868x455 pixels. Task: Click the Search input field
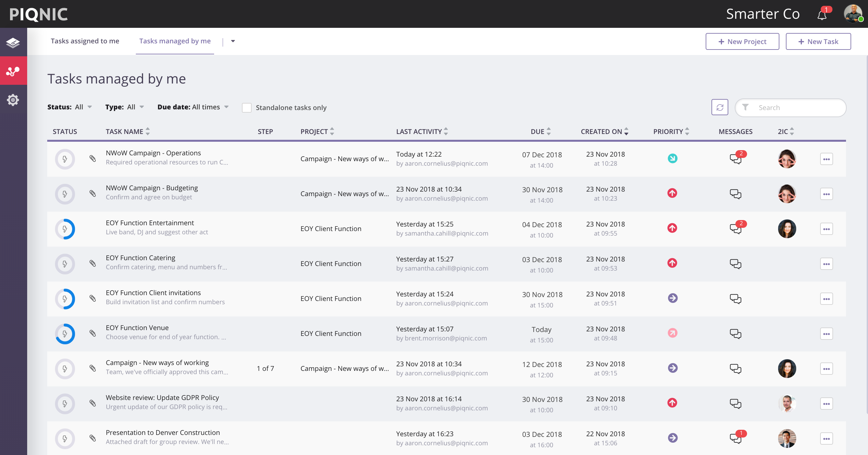pyautogui.click(x=795, y=107)
